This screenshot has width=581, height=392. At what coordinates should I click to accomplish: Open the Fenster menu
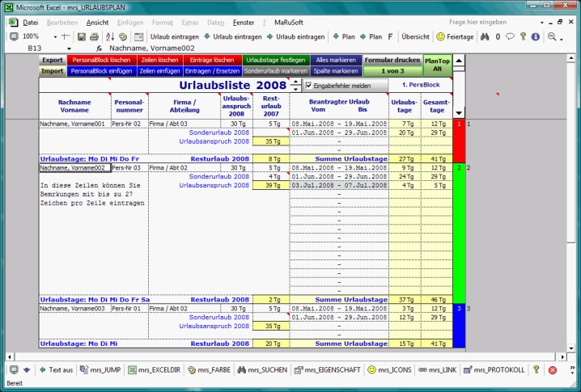pos(243,23)
